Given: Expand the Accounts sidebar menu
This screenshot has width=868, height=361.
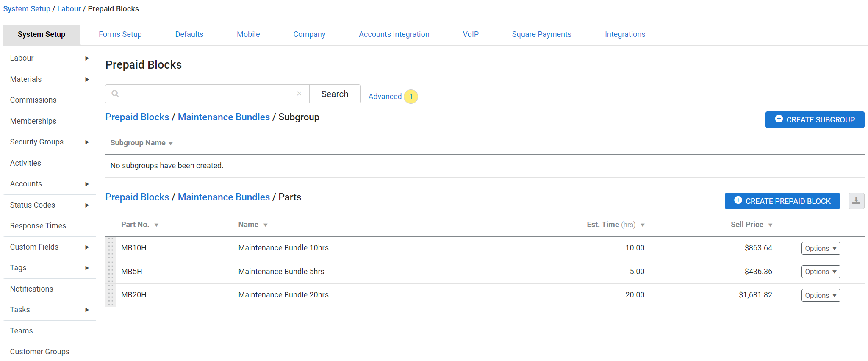Looking at the screenshot, I should coord(86,184).
